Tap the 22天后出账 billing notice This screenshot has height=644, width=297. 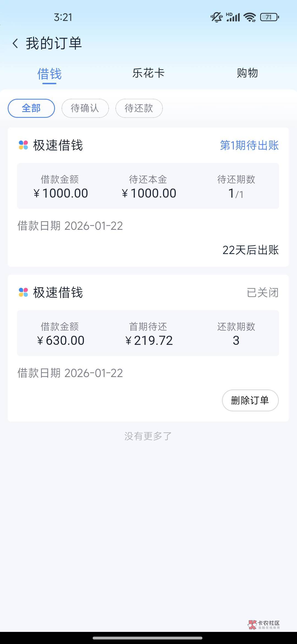pyautogui.click(x=250, y=250)
